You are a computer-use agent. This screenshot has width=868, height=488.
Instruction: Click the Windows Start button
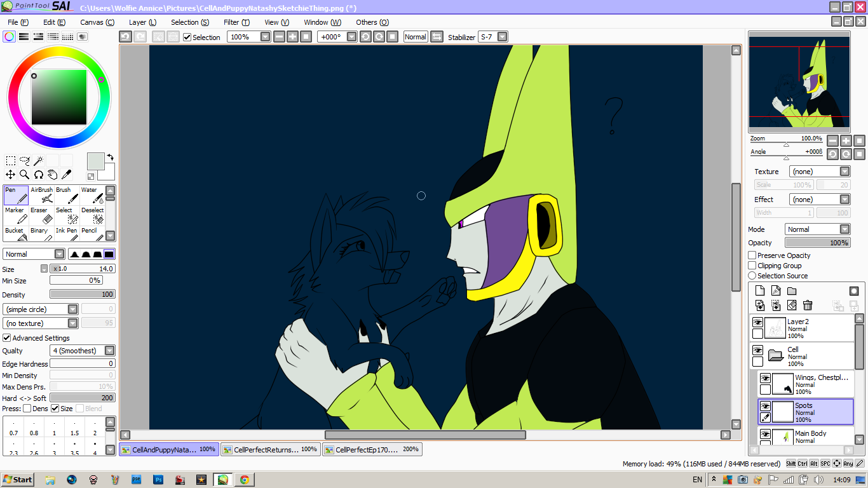pos(18,480)
